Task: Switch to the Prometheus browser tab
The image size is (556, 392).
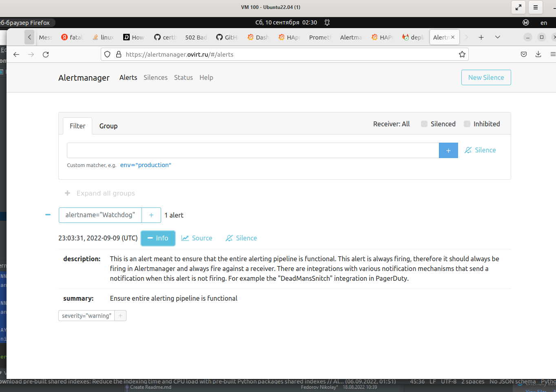Action: pyautogui.click(x=320, y=37)
